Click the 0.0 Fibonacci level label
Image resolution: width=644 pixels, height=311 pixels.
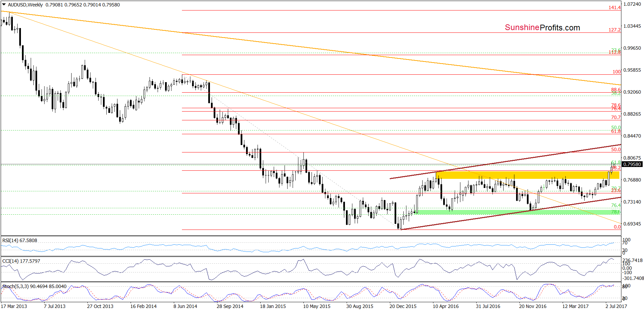click(617, 227)
